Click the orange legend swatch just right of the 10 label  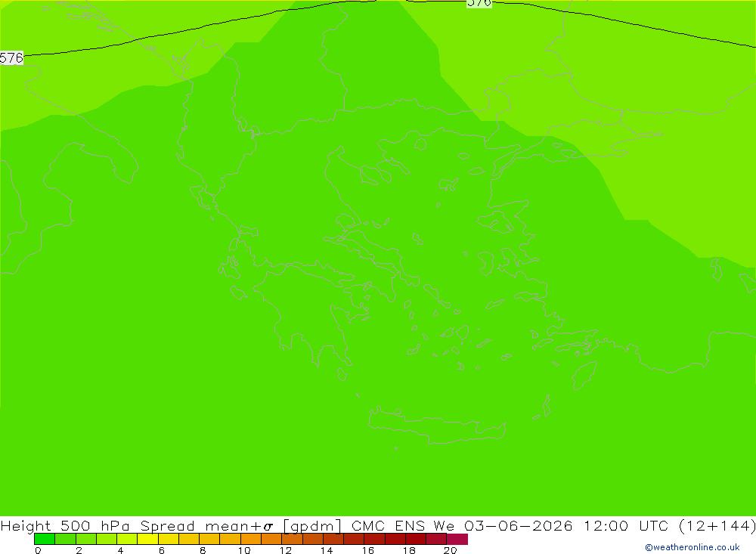(251, 539)
